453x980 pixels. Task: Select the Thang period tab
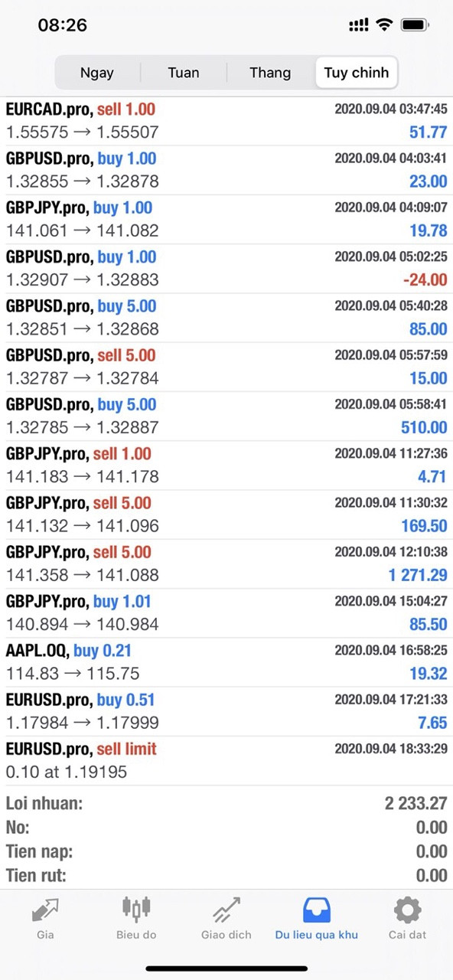[x=270, y=73]
